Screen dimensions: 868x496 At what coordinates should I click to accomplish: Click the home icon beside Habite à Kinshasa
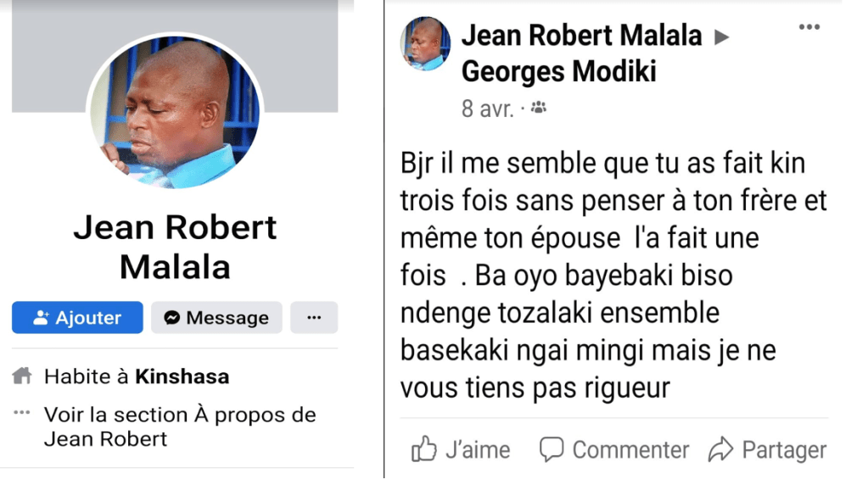23,376
